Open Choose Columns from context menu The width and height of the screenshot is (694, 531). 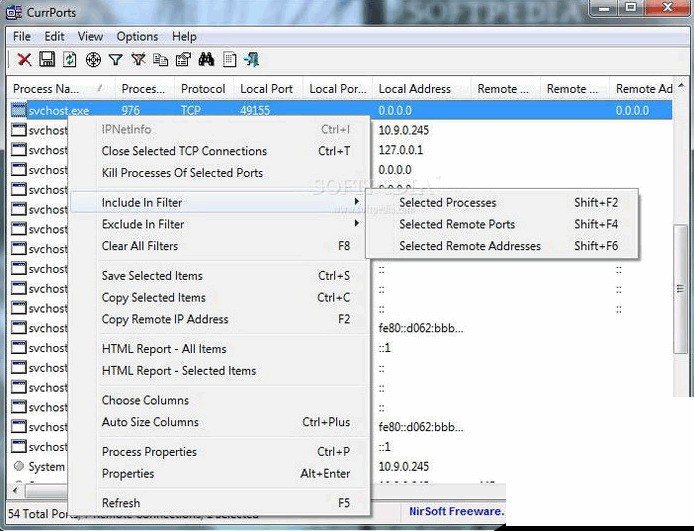point(220,400)
